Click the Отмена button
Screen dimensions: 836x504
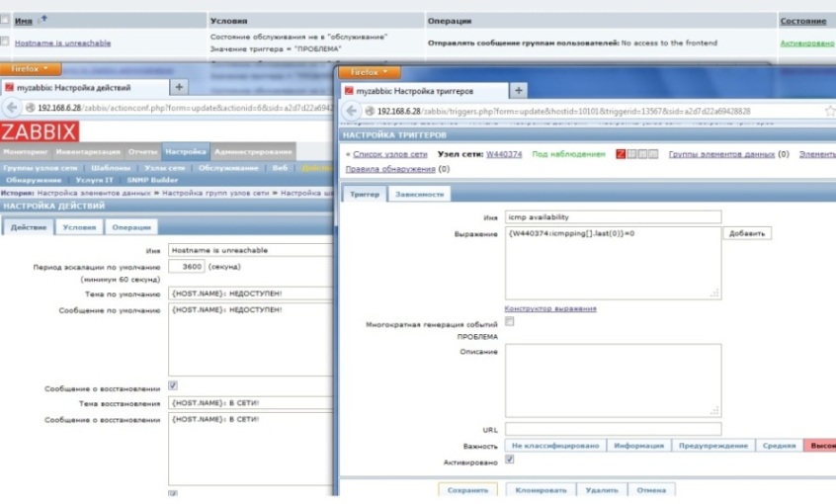point(651,490)
